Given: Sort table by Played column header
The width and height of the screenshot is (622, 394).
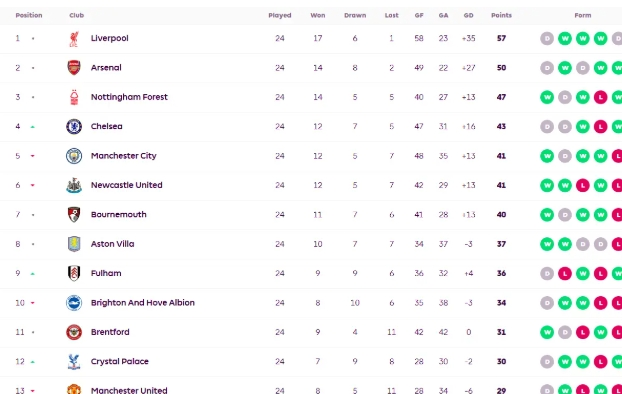Looking at the screenshot, I should tap(280, 15).
